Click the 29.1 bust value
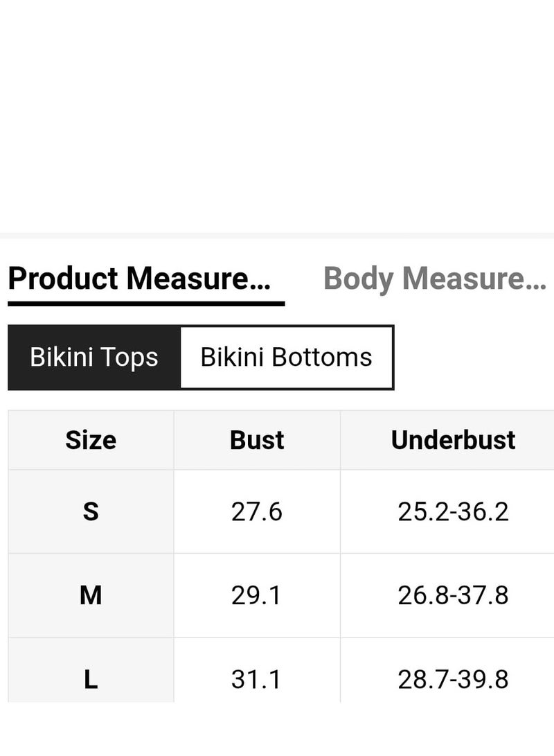The width and height of the screenshot is (554, 756). click(x=257, y=595)
